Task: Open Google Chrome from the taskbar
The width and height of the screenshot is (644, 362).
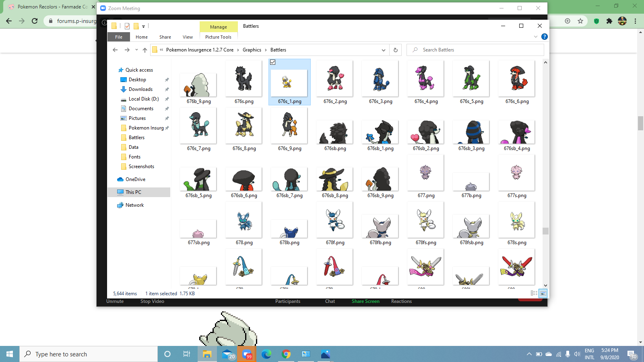Action: pyautogui.click(x=286, y=354)
